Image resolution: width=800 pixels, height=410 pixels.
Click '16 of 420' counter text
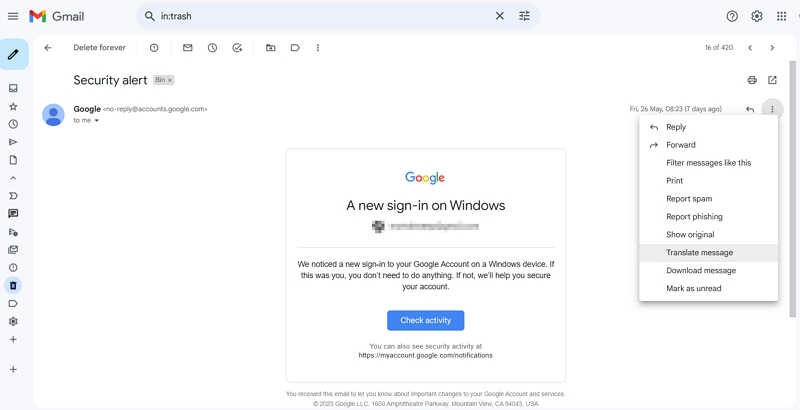719,47
